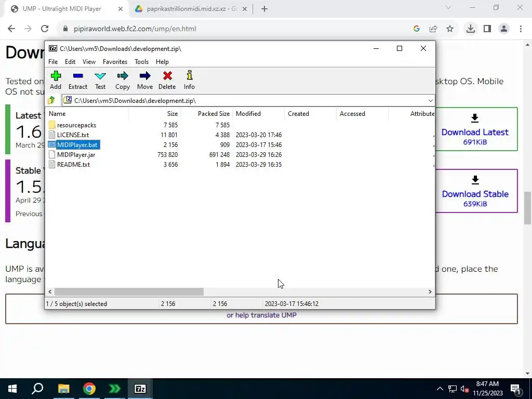Click the right arrow of horizontal scrollbar
Image resolution: width=532 pixels, height=399 pixels.
point(430,292)
